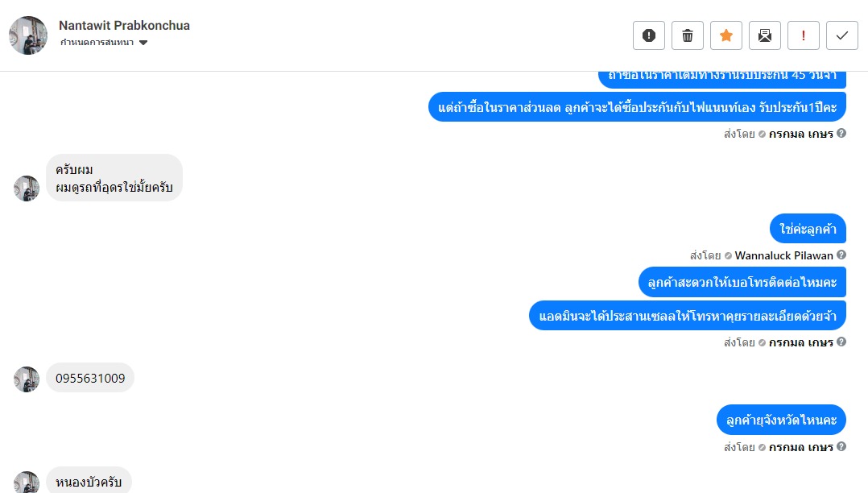
Task: Click the red exclamation priority icon
Action: pyautogui.click(x=804, y=35)
